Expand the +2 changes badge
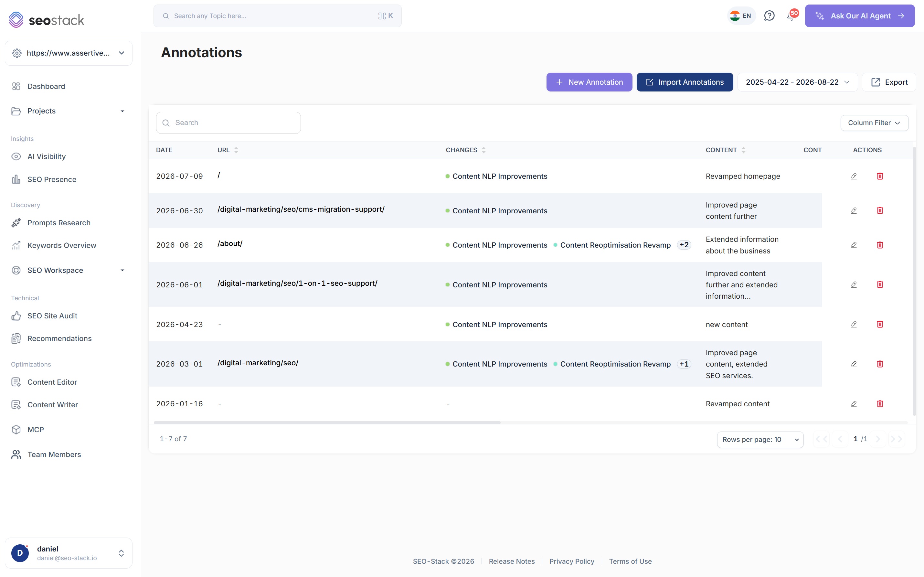924x577 pixels. click(x=684, y=245)
